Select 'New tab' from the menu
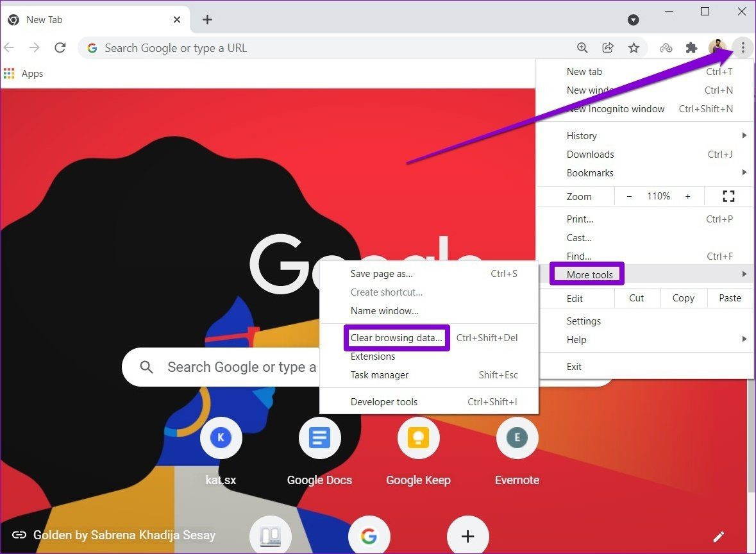The image size is (756, 554). [645, 71]
